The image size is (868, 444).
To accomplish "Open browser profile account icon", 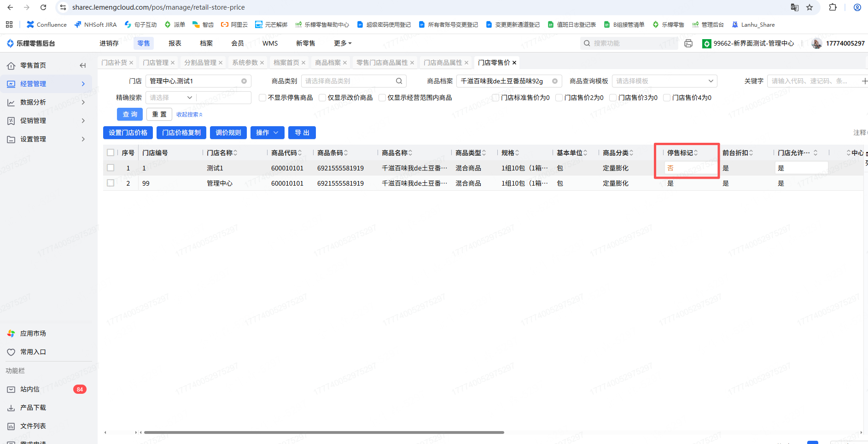I will tap(857, 7).
